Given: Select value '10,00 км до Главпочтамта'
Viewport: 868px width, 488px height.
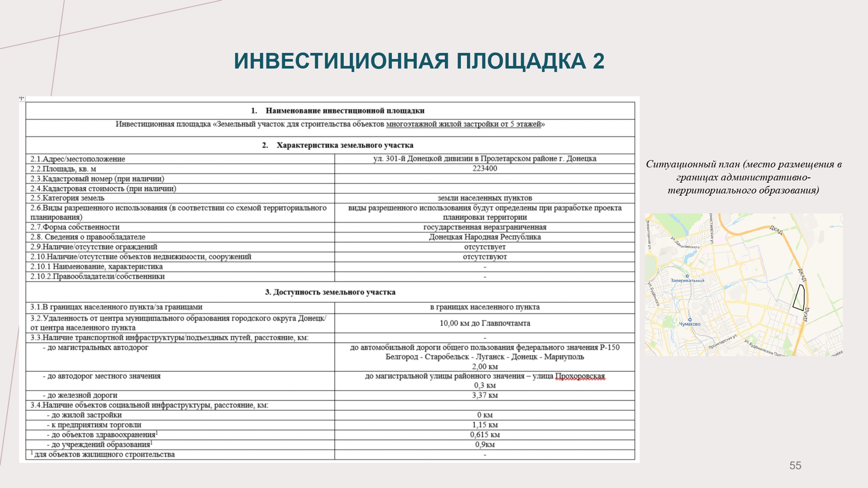Looking at the screenshot, I should [x=485, y=323].
